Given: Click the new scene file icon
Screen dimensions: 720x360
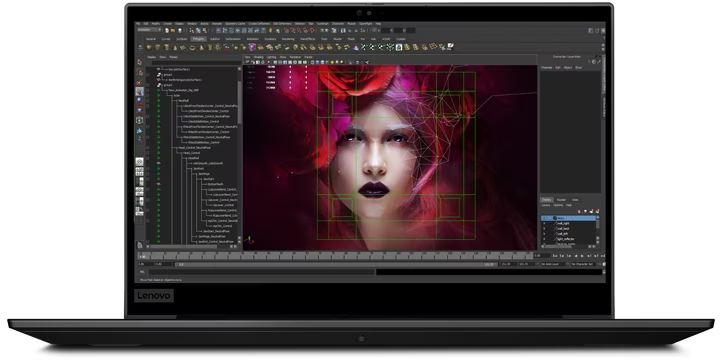Looking at the screenshot, I should tap(167, 30).
